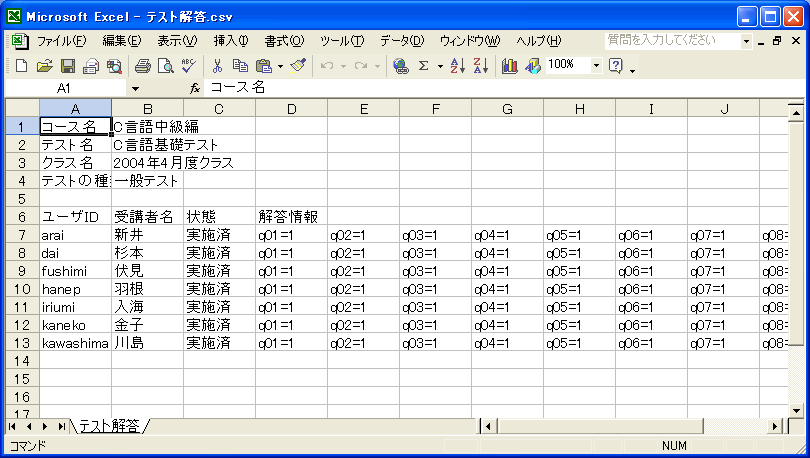Sort ascending with the A-Z icon
This screenshot has height=458, width=810.
pos(458,66)
